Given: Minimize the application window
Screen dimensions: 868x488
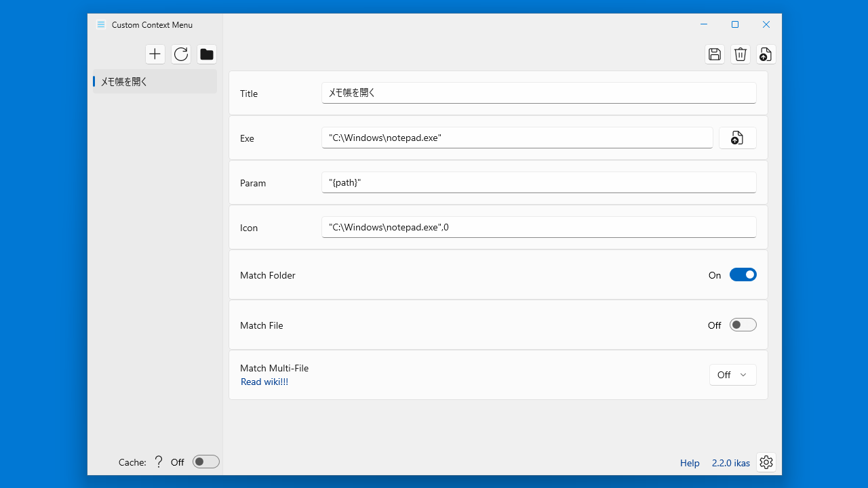Looking at the screenshot, I should click(x=704, y=24).
